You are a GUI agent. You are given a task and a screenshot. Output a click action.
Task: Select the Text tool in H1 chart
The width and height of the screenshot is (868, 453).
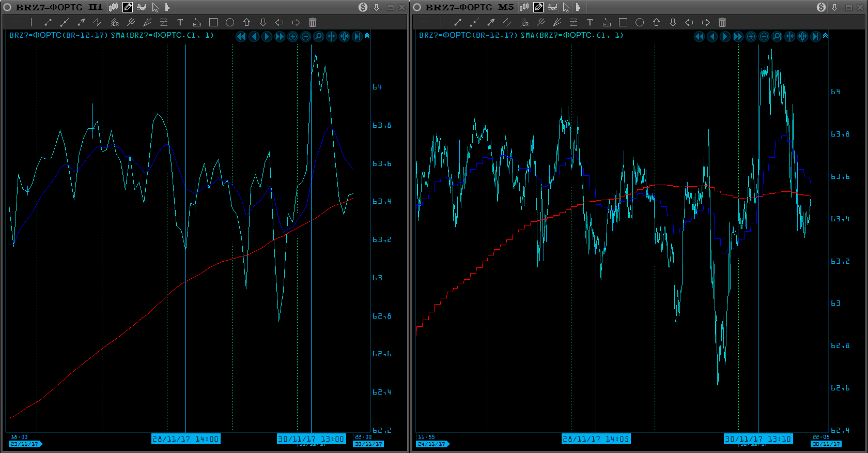coord(180,22)
